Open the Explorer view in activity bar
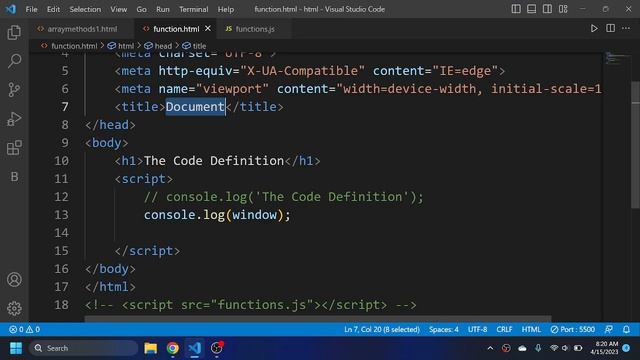The image size is (640, 360). tap(14, 33)
